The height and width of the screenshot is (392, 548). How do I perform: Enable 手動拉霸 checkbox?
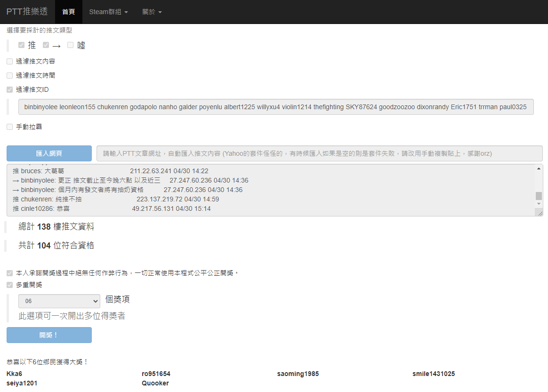(x=10, y=127)
